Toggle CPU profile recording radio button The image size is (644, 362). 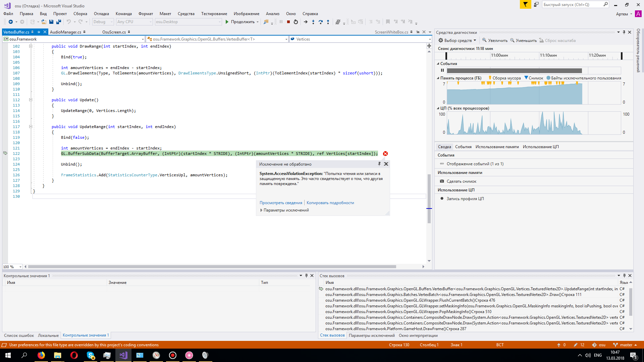click(x=442, y=198)
